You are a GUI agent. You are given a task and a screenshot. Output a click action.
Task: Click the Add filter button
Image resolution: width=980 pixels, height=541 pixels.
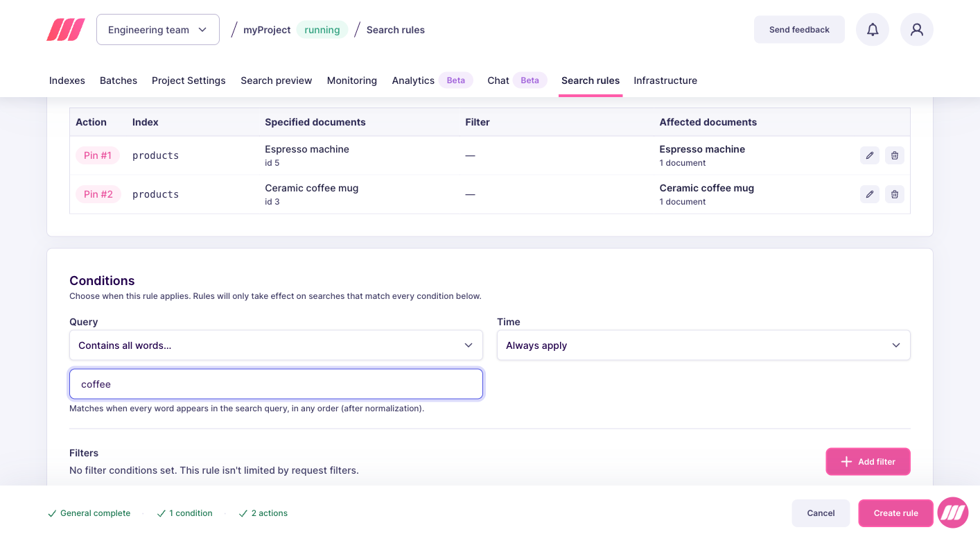(x=868, y=462)
